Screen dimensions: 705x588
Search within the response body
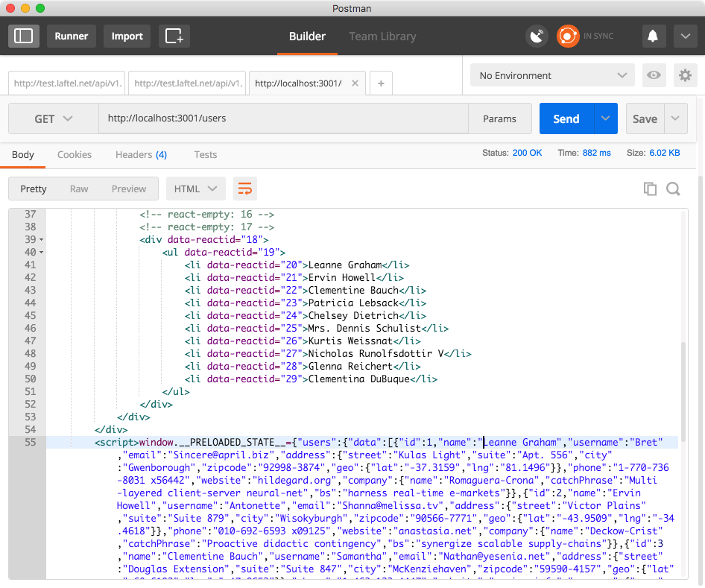[673, 189]
